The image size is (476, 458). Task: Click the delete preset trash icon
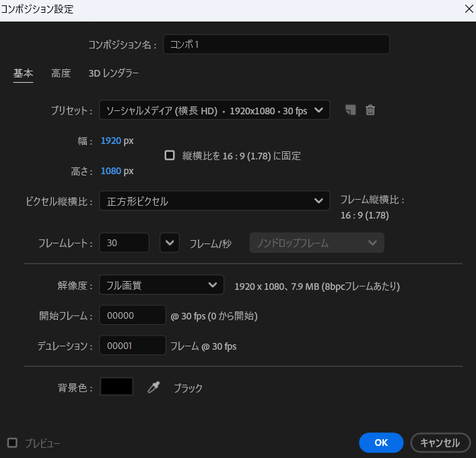370,110
